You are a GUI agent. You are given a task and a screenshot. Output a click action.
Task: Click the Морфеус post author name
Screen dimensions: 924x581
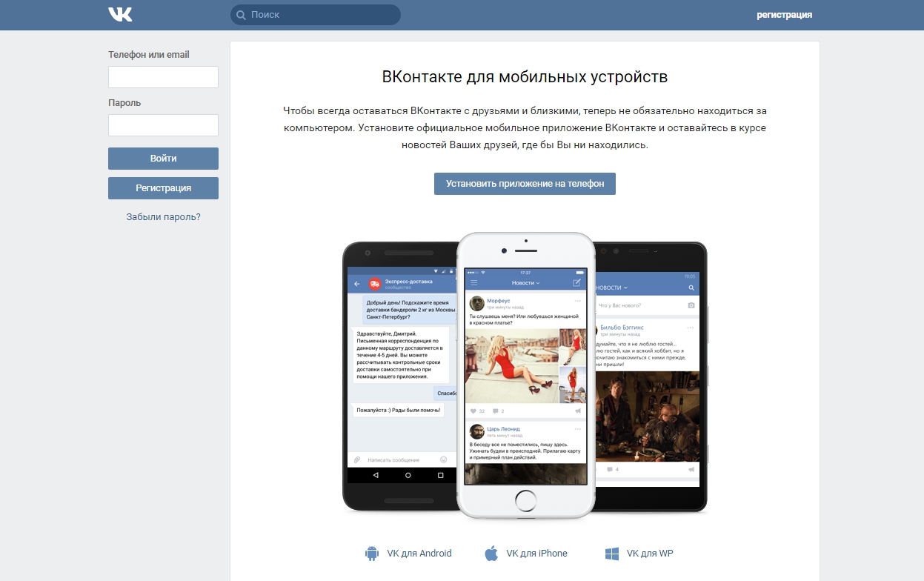point(499,300)
